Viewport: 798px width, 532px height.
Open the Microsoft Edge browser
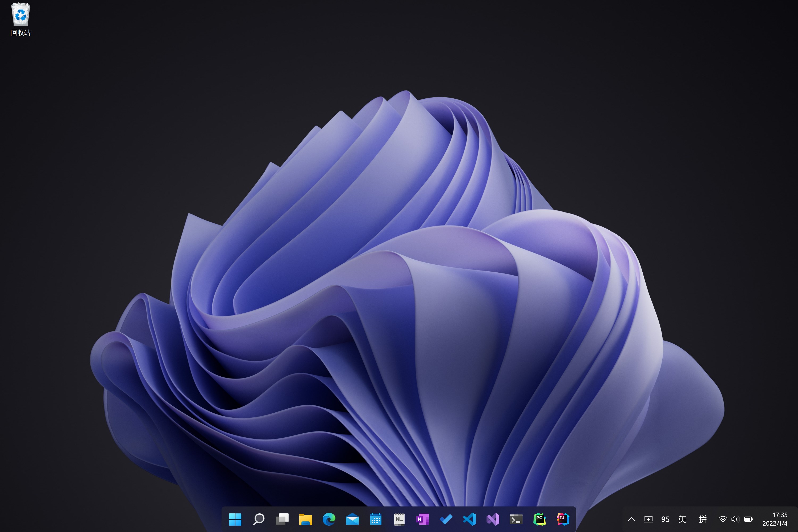329,519
